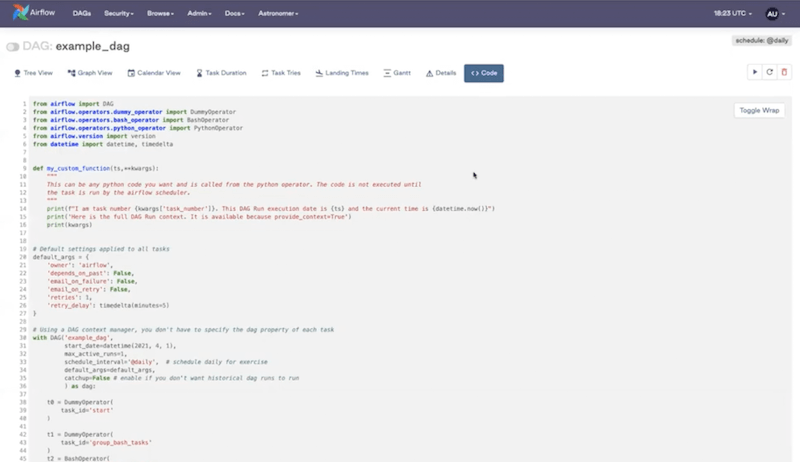Screen dimensions: 800x462
Task: Open the Gantt chart view
Action: tap(396, 73)
